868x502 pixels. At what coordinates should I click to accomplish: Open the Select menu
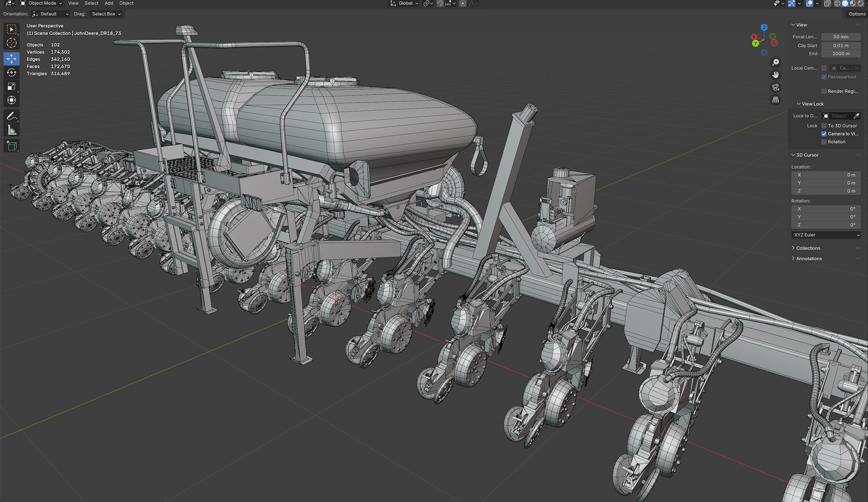pyautogui.click(x=91, y=3)
